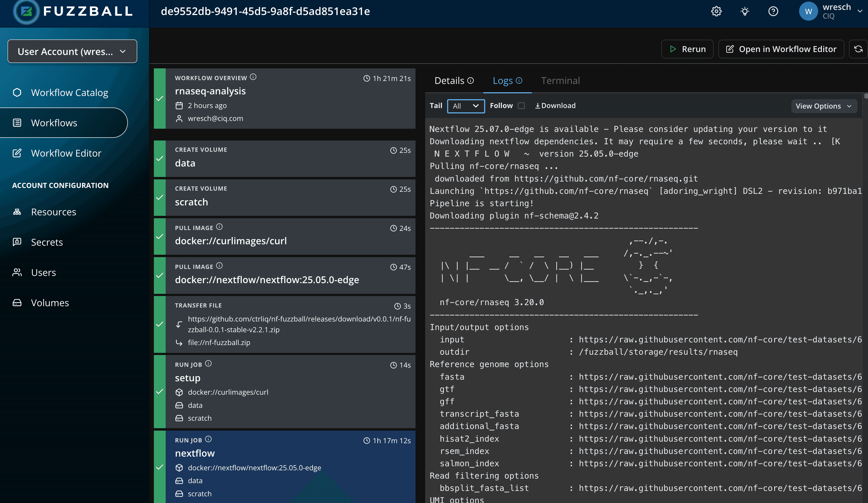
Task: Open the help question mark icon
Action: pos(773,11)
